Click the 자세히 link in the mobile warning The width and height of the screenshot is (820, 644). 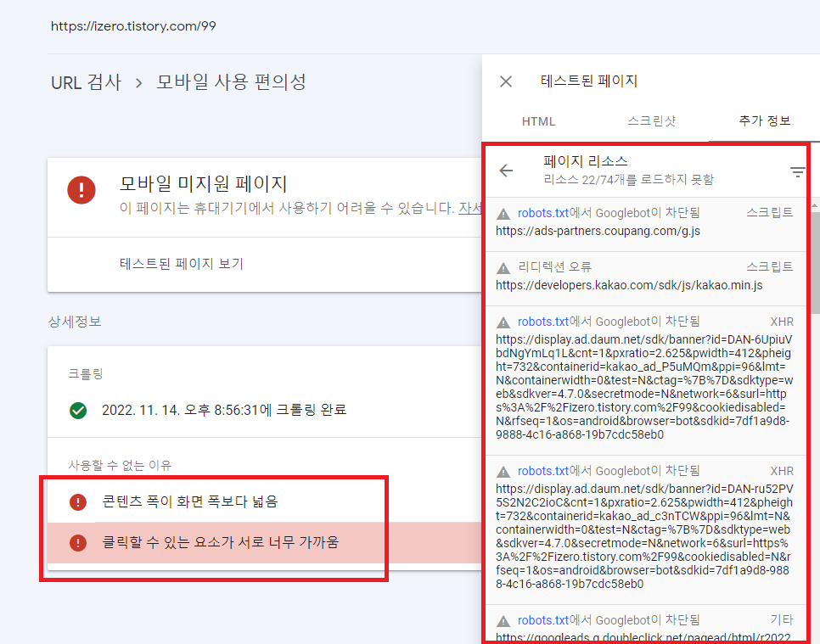click(x=469, y=208)
